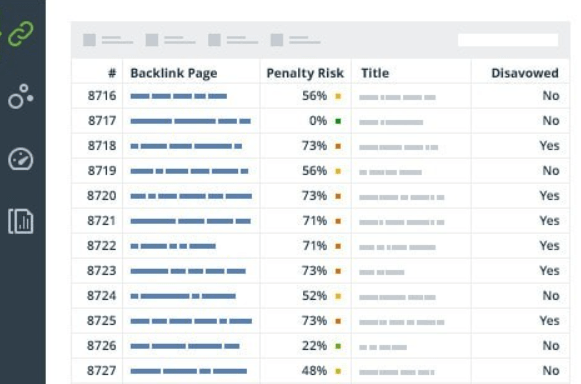The image size is (581, 384).
Task: Click the fourth gray square toolbar button
Action: [277, 40]
